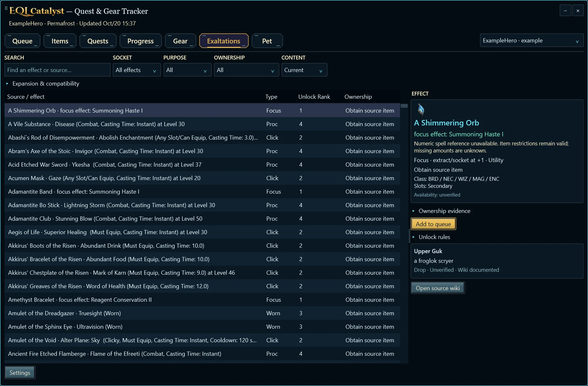Open the Ownership filter dropdown
The height and width of the screenshot is (386, 588).
tap(246, 70)
